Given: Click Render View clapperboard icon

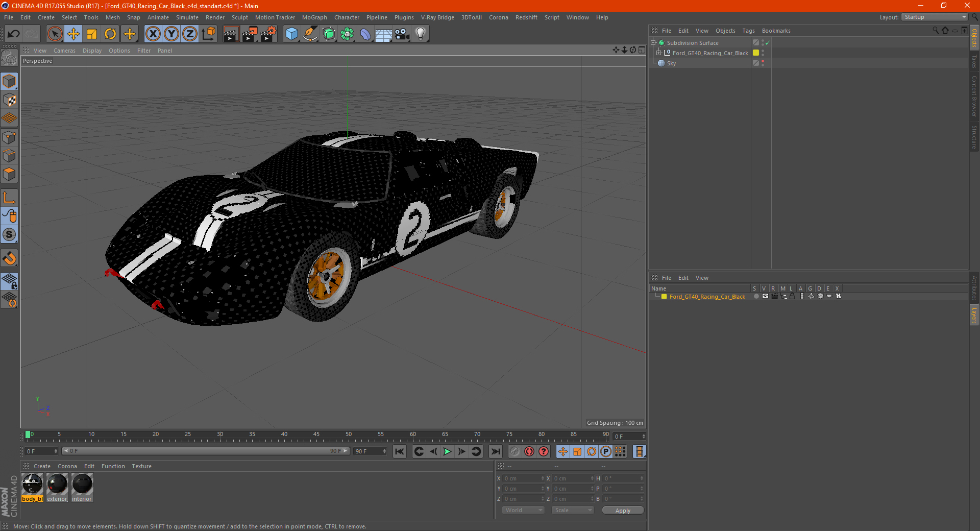Looking at the screenshot, I should click(x=231, y=34).
